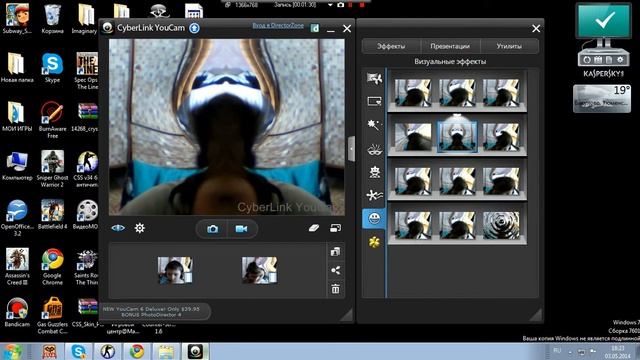640x360 pixels.
Task: Start video recording with the camcorder button
Action: coord(241,229)
